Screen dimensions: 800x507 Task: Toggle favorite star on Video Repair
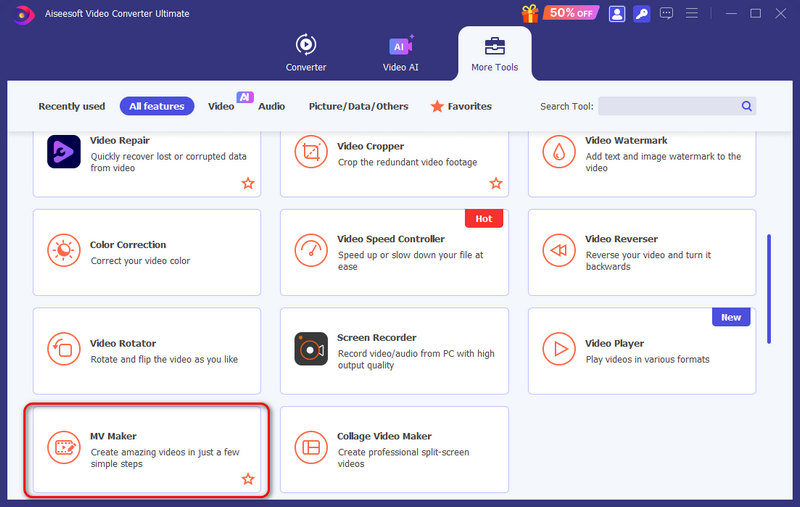point(248,184)
